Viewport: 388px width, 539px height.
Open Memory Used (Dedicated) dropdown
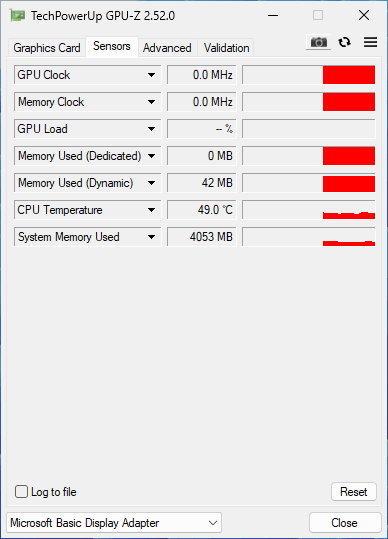[151, 156]
